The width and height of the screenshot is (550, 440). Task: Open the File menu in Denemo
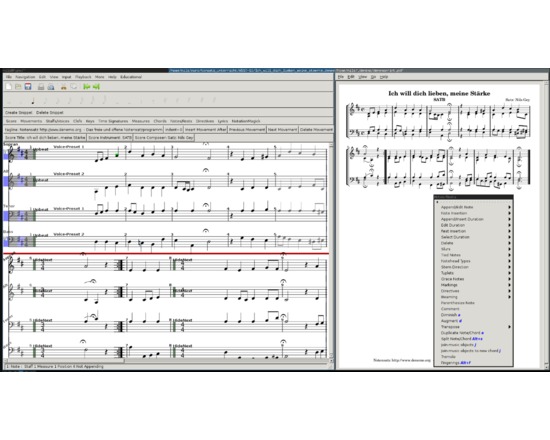point(9,77)
